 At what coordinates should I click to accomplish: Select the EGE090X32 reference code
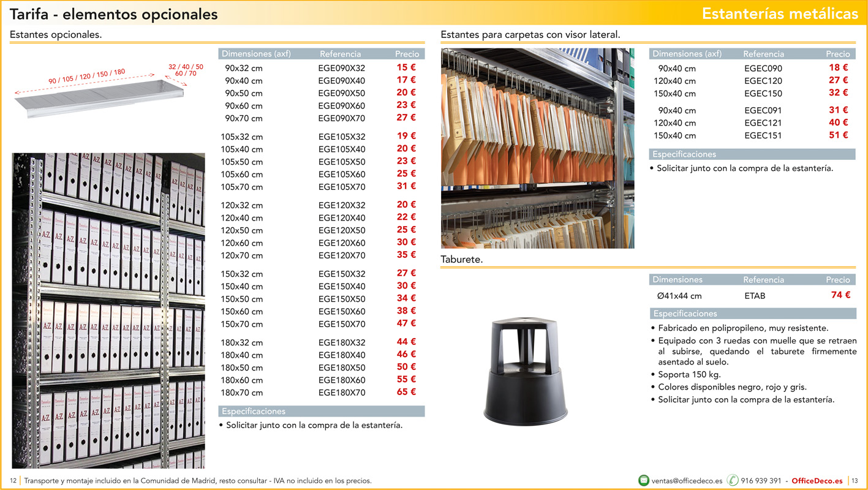point(341,68)
